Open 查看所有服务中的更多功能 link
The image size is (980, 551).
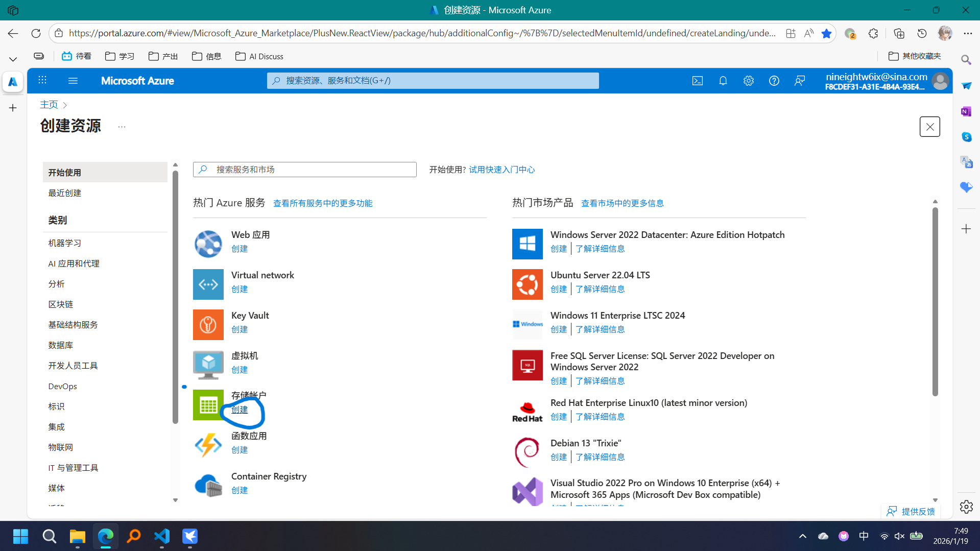point(322,203)
